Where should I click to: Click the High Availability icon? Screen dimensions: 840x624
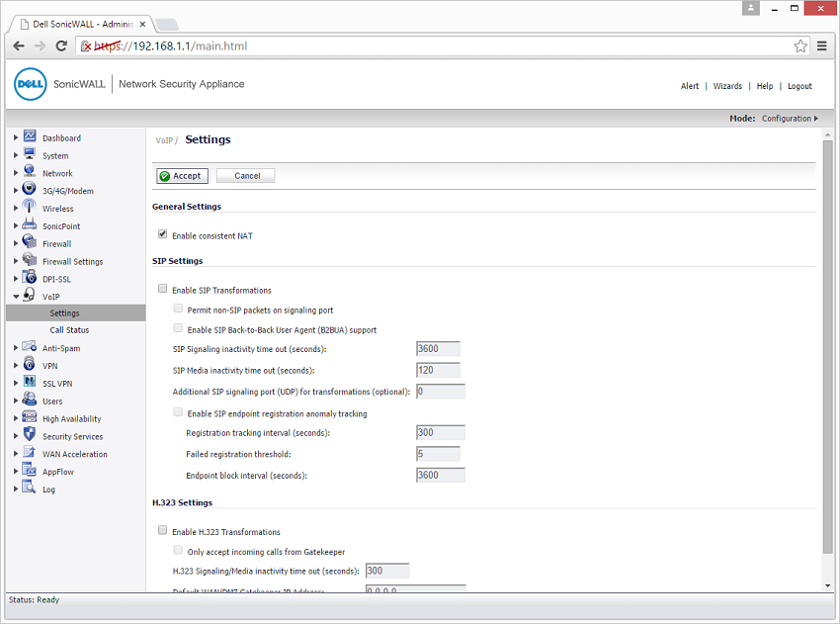pyautogui.click(x=30, y=417)
